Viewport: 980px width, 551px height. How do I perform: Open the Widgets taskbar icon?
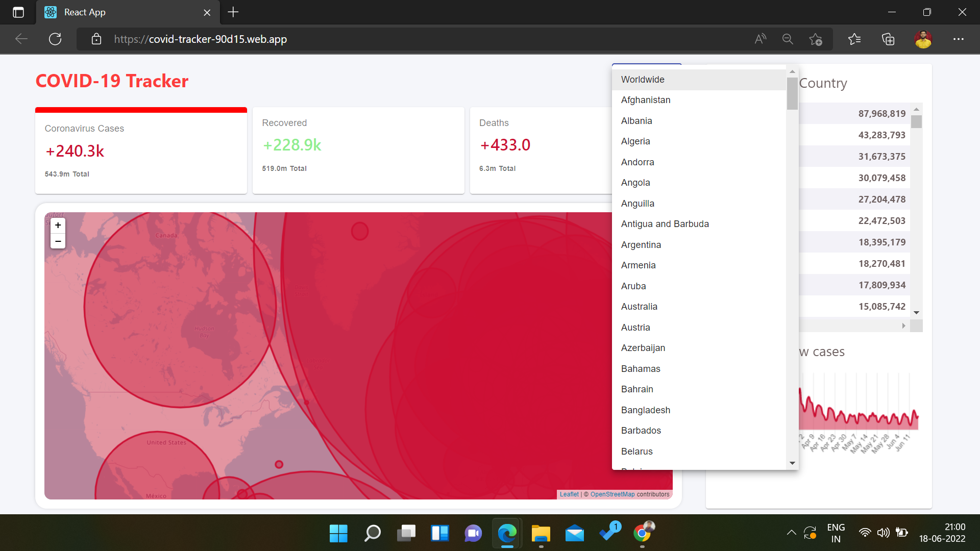pos(439,534)
